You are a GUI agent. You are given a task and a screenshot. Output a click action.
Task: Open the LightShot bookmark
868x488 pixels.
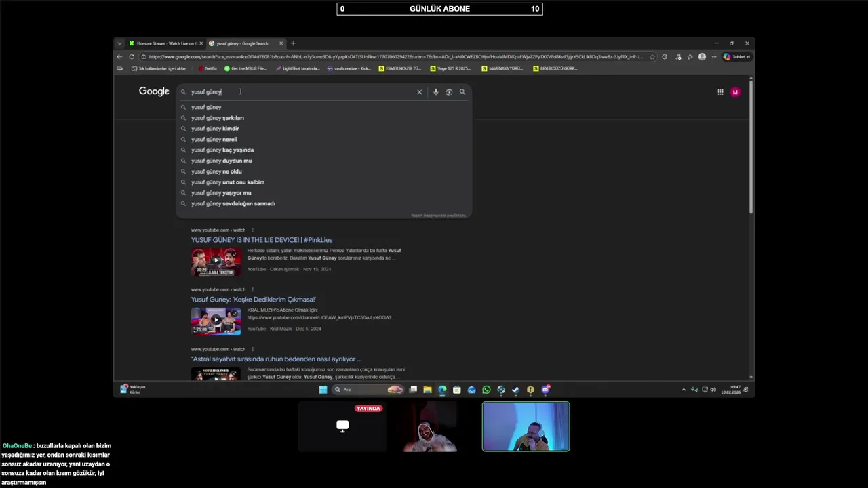coord(297,68)
